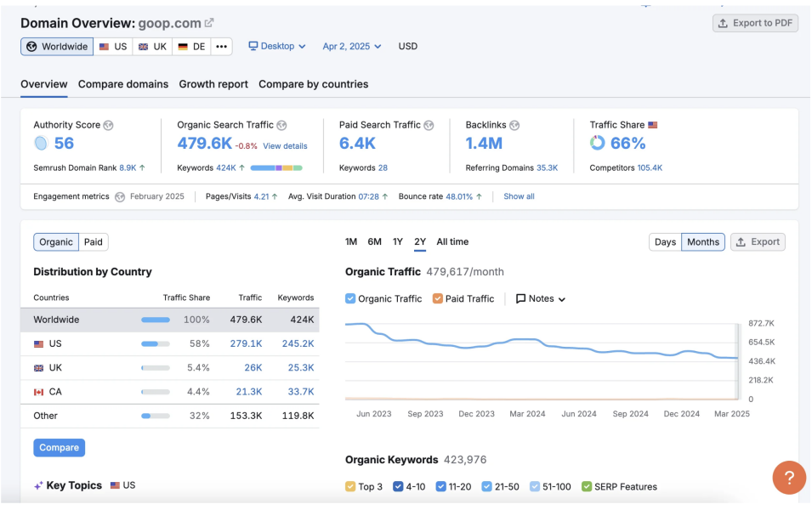
Task: Click the Compare button
Action: coord(59,448)
